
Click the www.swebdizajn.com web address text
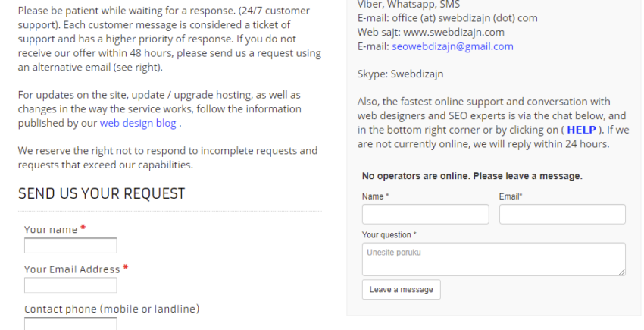coord(454,32)
